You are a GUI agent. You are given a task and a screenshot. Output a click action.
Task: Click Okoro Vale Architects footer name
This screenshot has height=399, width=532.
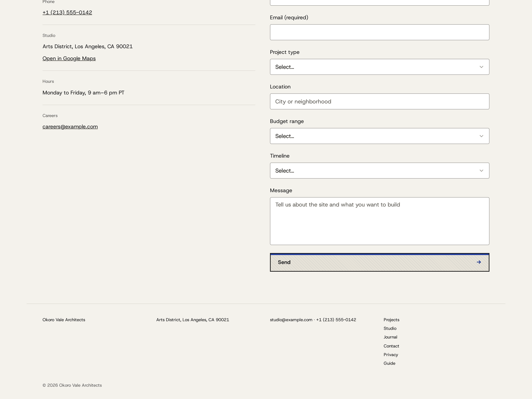tap(64, 320)
